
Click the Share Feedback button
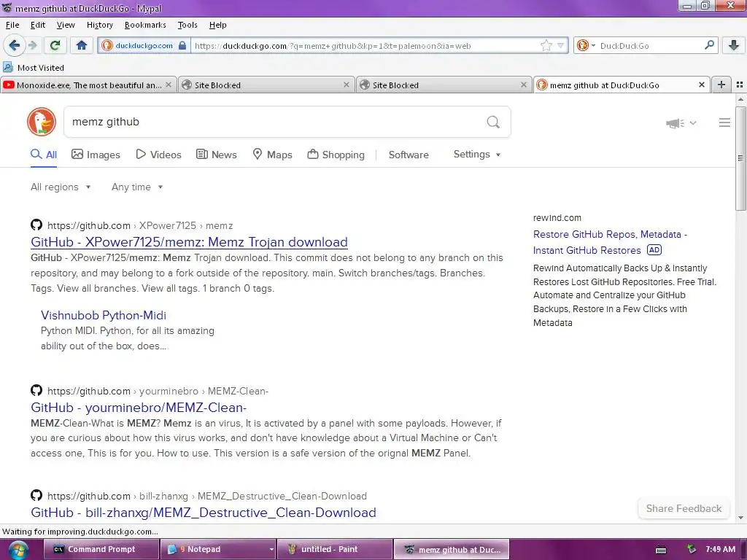(x=684, y=508)
